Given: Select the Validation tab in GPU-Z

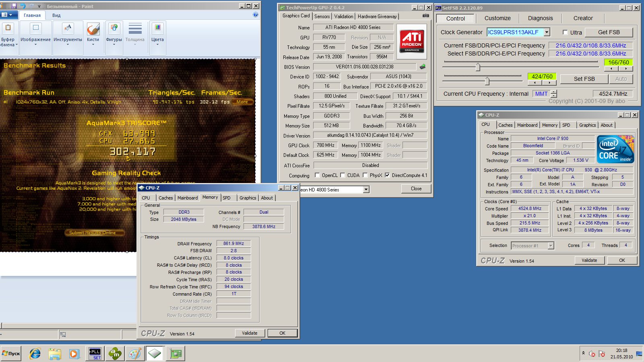Looking at the screenshot, I should point(344,16).
